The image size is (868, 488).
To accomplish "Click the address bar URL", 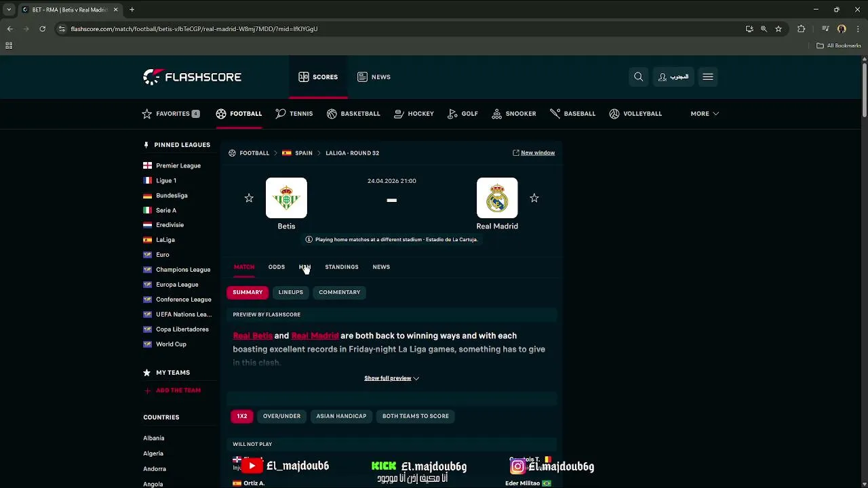I will click(194, 29).
